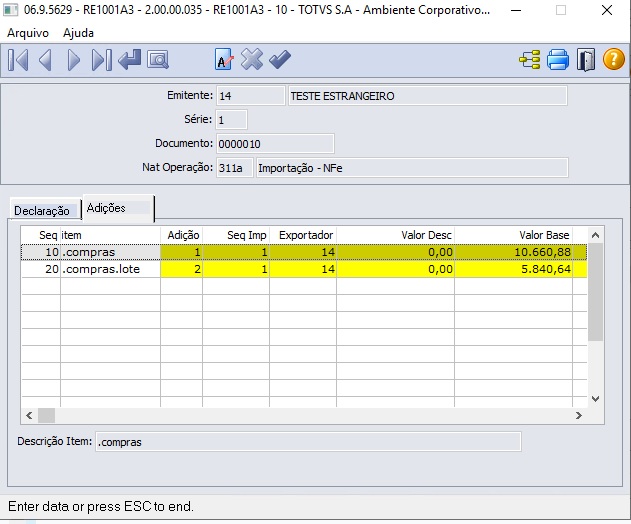Viewport: 631px width, 524px height.
Task: Click the Importação - NFe description field
Action: (x=412, y=168)
